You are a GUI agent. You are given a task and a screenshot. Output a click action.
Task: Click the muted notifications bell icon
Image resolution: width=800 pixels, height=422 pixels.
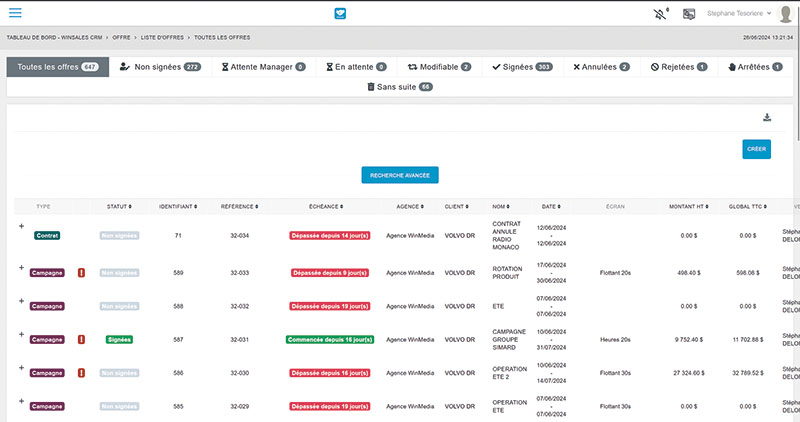(656, 14)
